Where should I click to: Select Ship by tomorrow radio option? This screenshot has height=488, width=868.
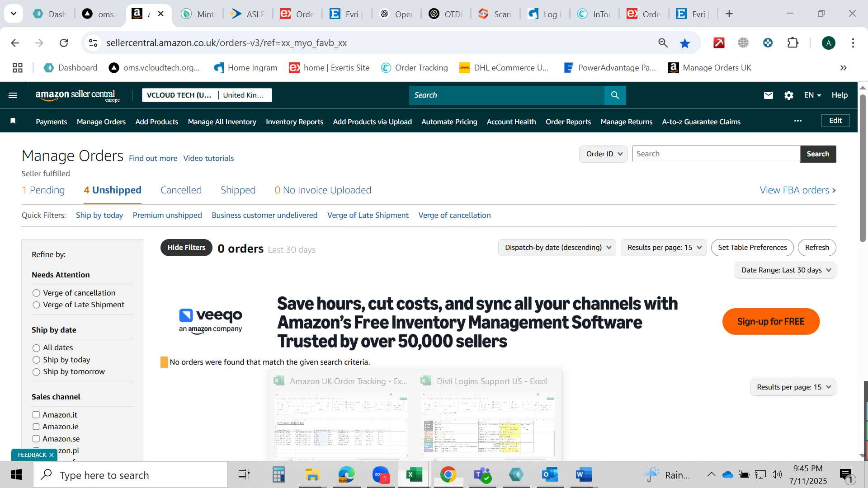click(36, 372)
